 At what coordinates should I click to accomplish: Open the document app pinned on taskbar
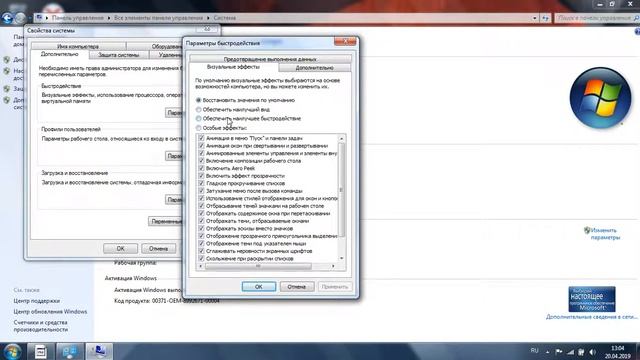pyautogui.click(x=40, y=351)
